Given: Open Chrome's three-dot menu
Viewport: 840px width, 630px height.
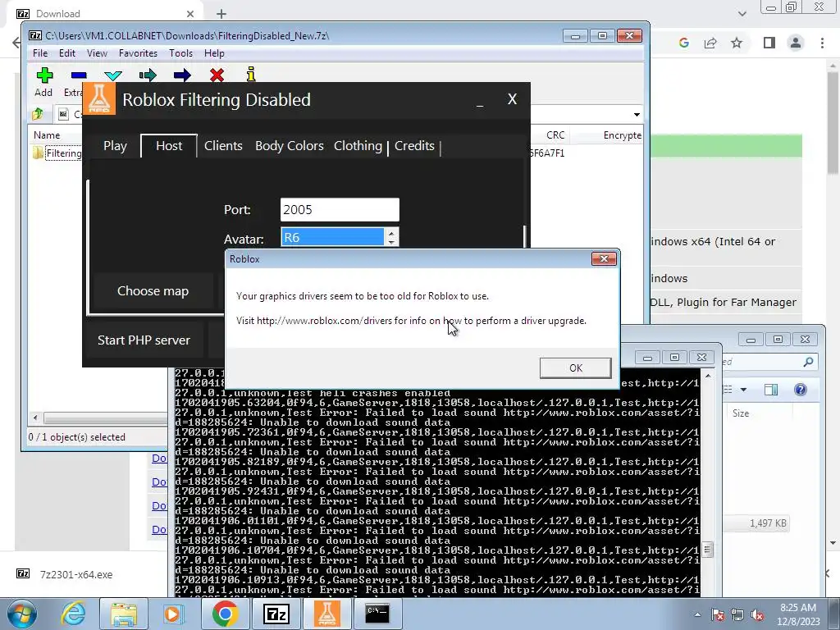Looking at the screenshot, I should (x=822, y=43).
